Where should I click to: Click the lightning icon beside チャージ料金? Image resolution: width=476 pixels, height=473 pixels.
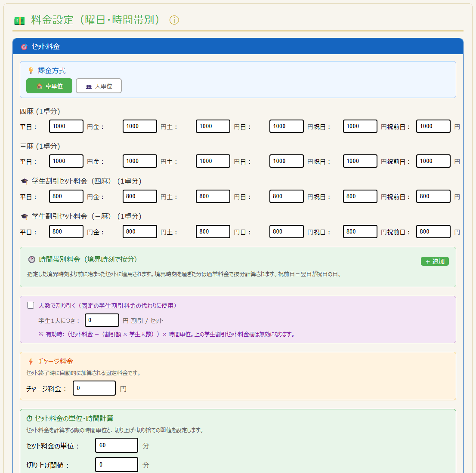pyautogui.click(x=31, y=361)
